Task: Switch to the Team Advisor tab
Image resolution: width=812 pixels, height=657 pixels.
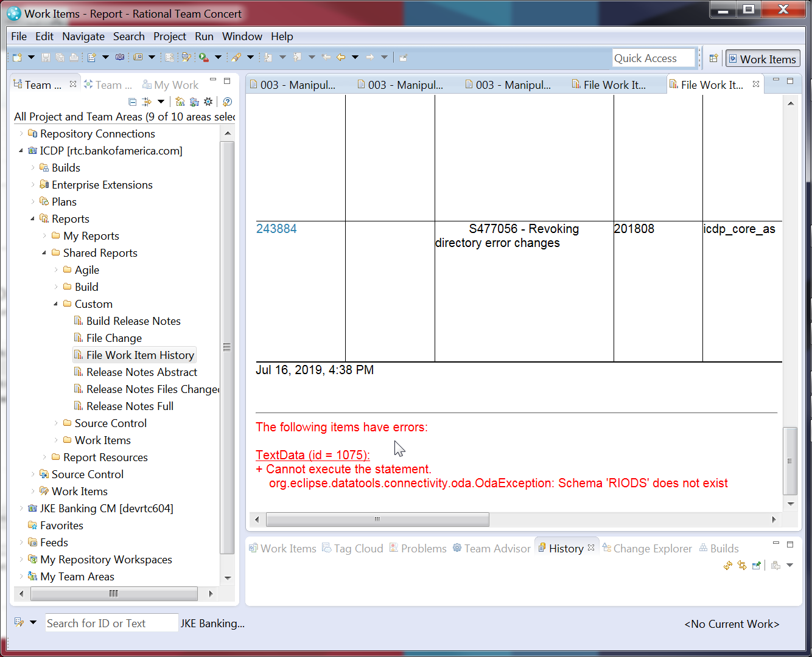Action: coord(491,548)
